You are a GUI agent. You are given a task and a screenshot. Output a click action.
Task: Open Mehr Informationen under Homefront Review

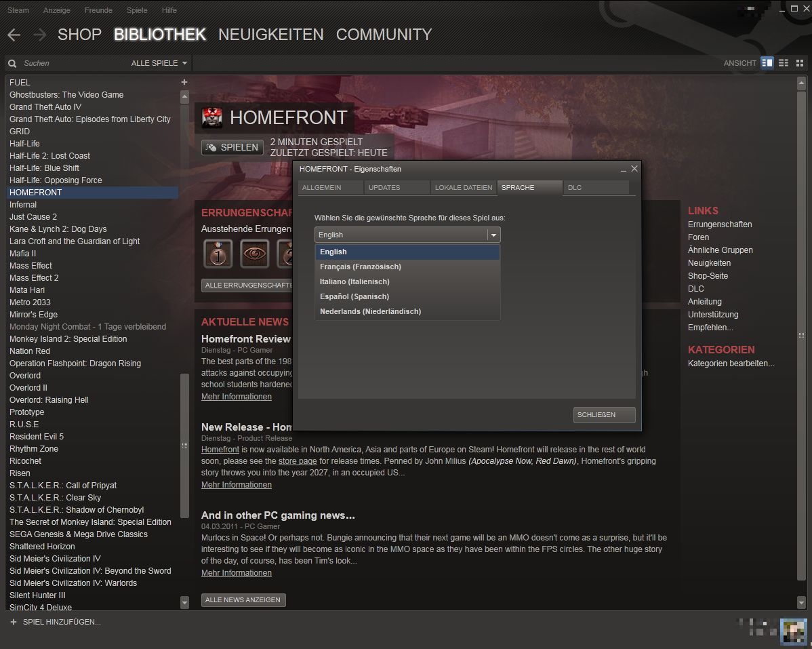(236, 397)
